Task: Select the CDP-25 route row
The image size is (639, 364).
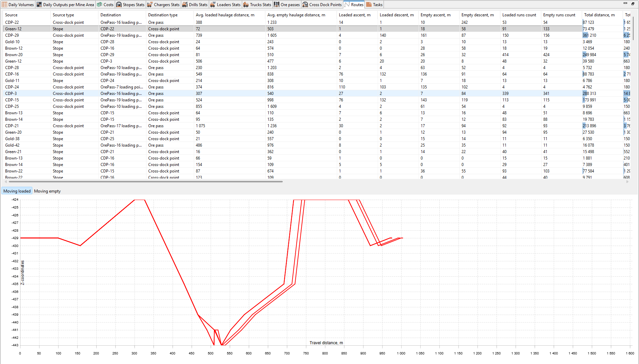Action: click(317, 106)
